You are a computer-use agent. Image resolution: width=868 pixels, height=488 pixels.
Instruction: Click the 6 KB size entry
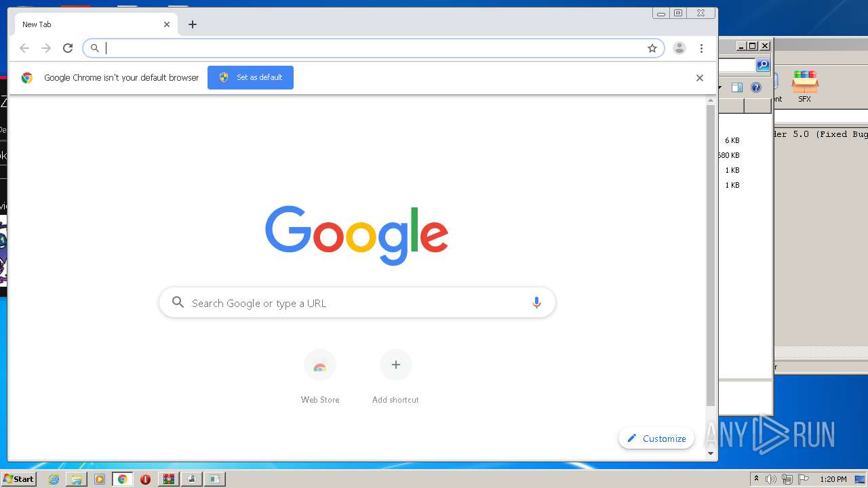click(732, 140)
